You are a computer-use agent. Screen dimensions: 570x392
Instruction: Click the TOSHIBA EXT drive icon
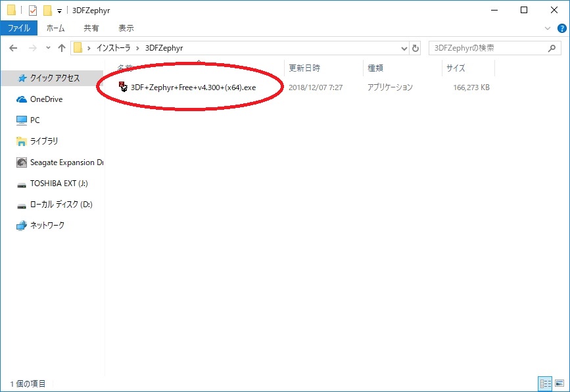(22, 185)
